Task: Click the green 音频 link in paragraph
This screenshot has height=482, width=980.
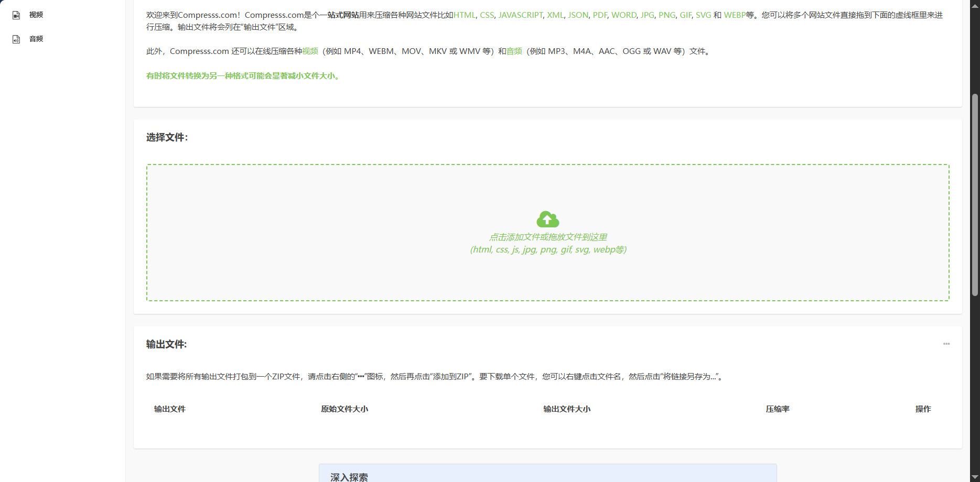Action: (x=514, y=51)
